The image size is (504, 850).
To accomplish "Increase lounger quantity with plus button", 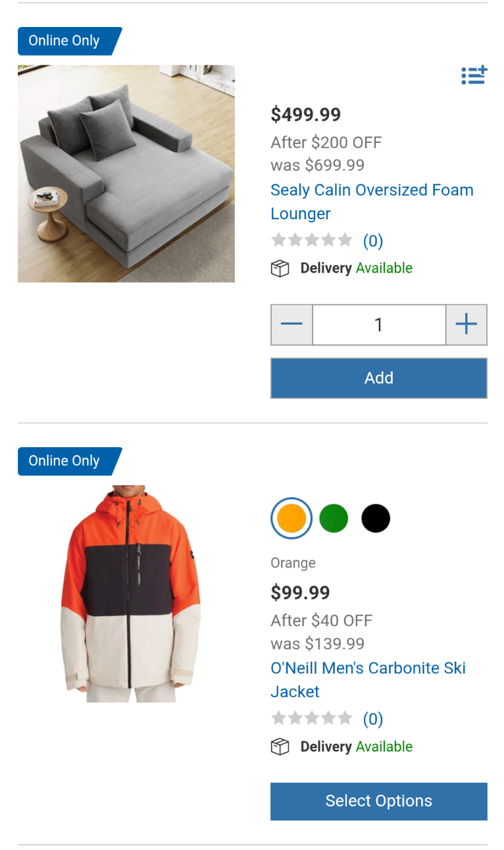I will [x=466, y=325].
